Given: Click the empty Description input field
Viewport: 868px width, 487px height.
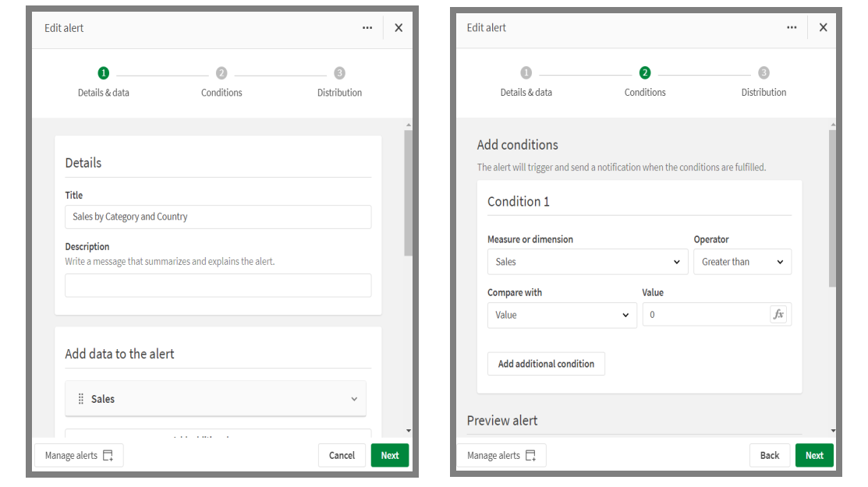Looking at the screenshot, I should [218, 285].
